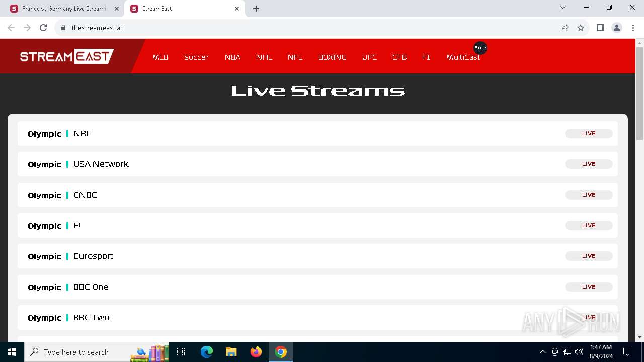Open the Soccer section
Viewport: 644px width, 362px height.
pyautogui.click(x=196, y=57)
